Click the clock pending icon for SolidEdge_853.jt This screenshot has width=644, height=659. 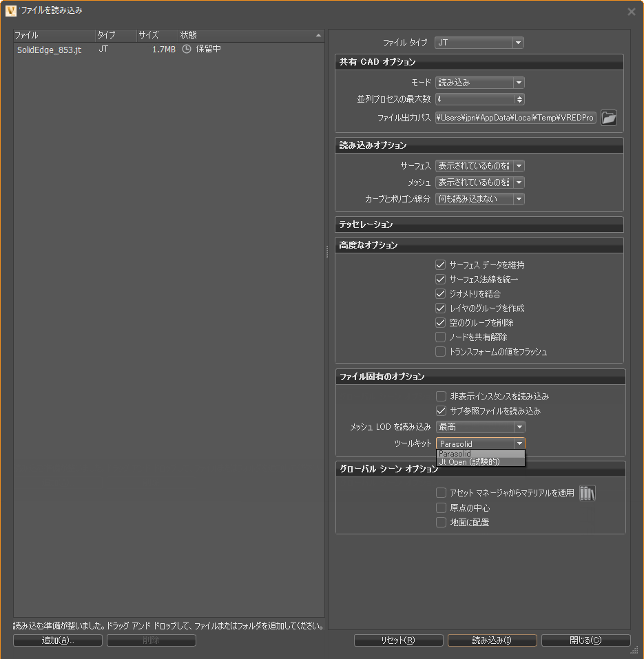187,49
